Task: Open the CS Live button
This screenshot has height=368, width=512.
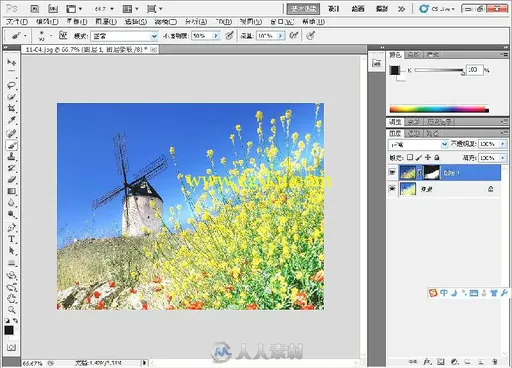Action: pos(436,9)
